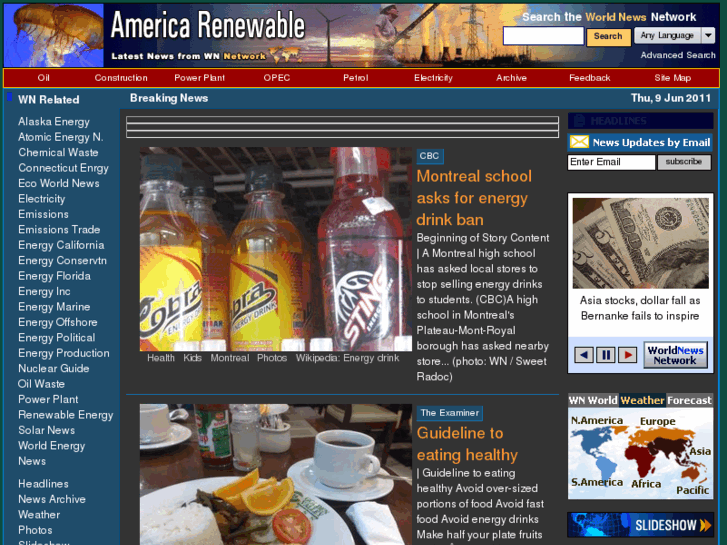Open Wikipedia: Energy drink link
Screen dimensions: 727x545
point(347,358)
